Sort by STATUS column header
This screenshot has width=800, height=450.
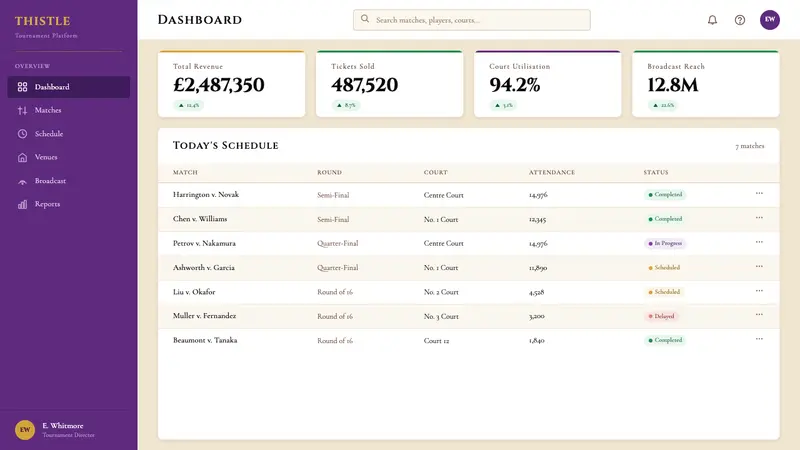coord(656,172)
